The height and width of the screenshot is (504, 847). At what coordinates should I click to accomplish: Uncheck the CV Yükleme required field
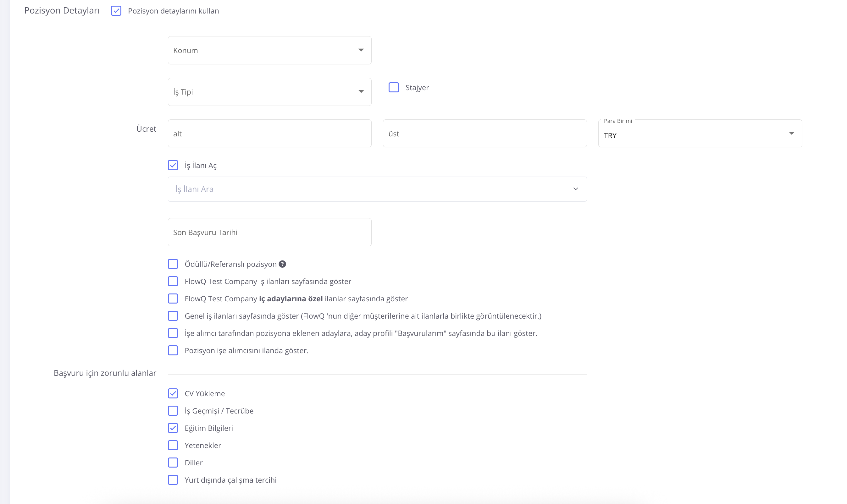(173, 393)
